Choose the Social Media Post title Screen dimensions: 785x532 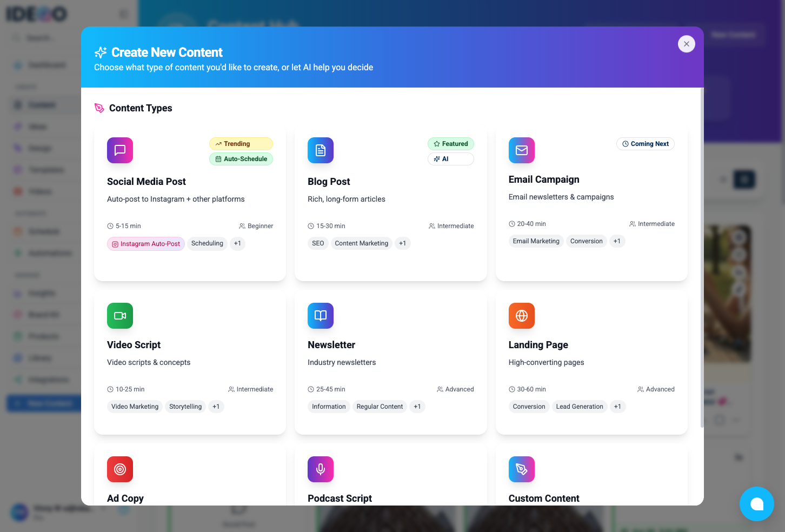[147, 182]
